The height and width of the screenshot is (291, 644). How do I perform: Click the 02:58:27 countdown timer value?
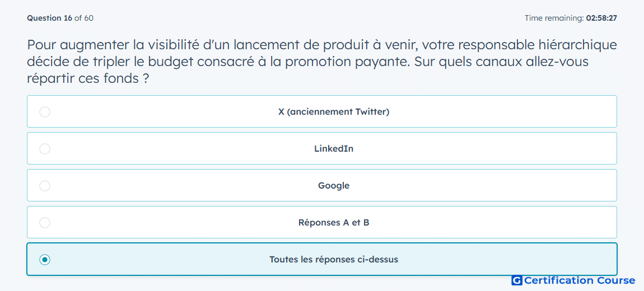click(x=601, y=18)
